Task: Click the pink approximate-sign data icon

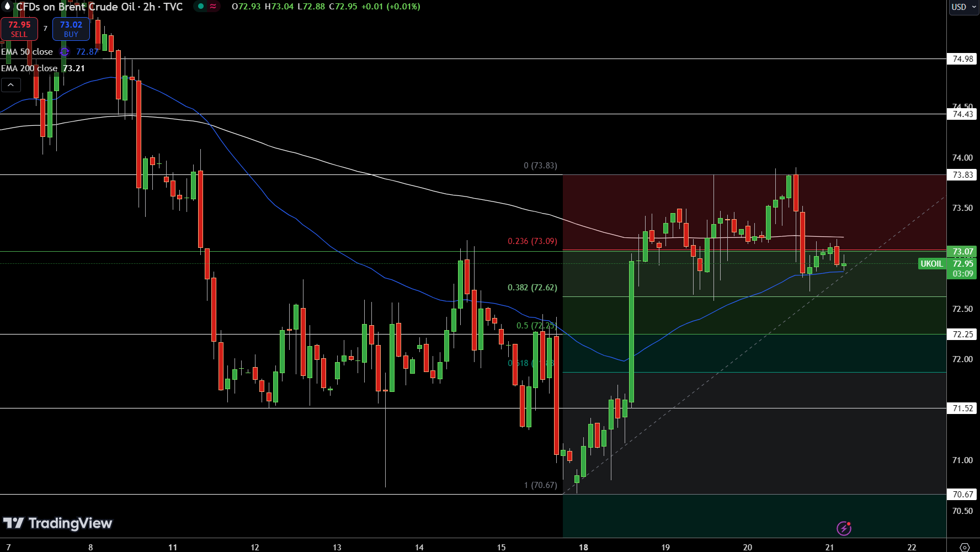Action: point(213,7)
